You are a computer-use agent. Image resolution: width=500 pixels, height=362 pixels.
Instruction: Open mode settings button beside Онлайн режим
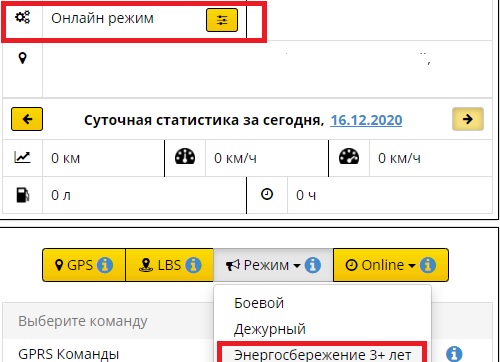click(x=222, y=20)
